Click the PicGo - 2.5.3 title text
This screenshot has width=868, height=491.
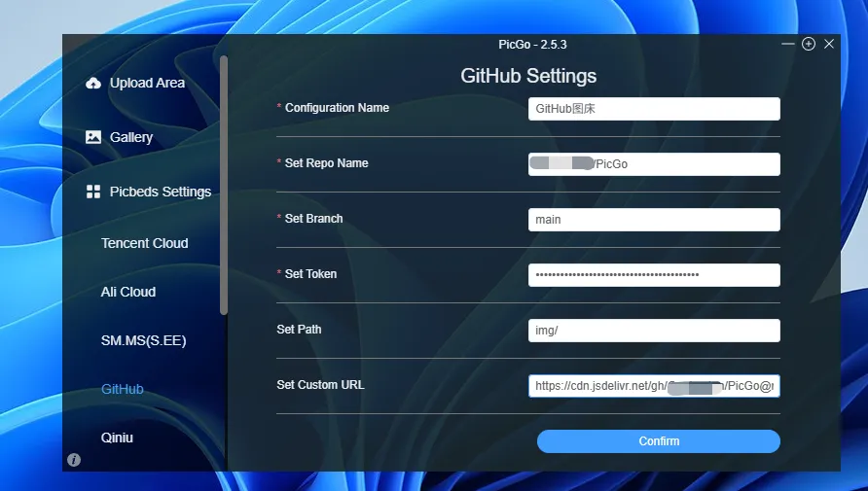click(532, 45)
